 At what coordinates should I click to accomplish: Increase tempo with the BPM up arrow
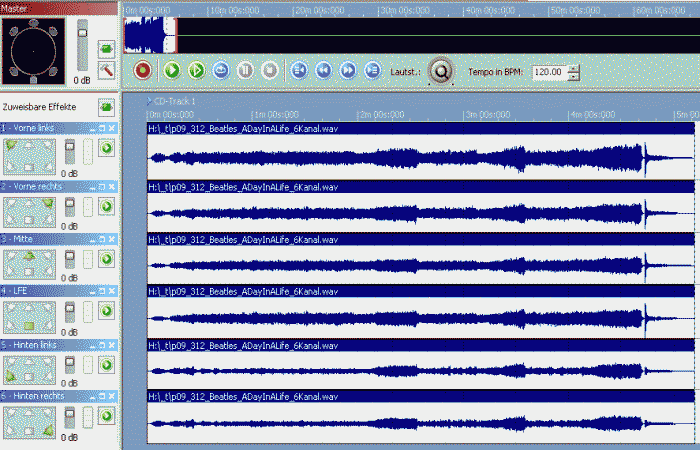tap(573, 68)
